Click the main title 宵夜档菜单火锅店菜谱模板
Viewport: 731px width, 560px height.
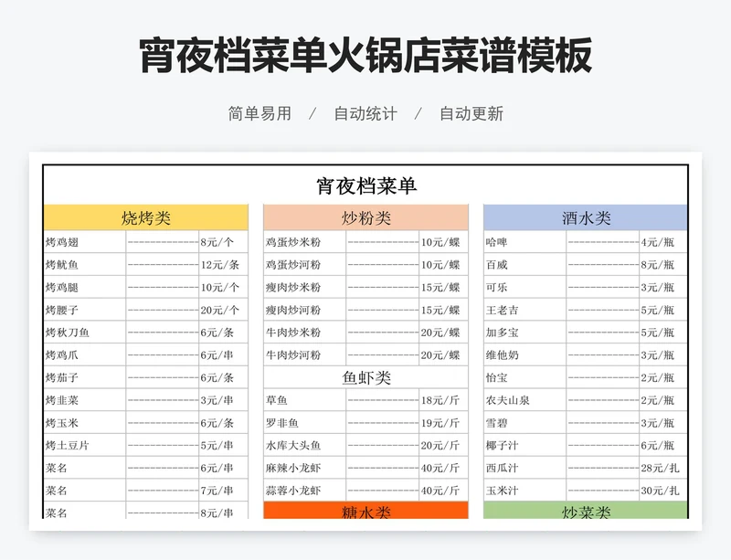365,55
